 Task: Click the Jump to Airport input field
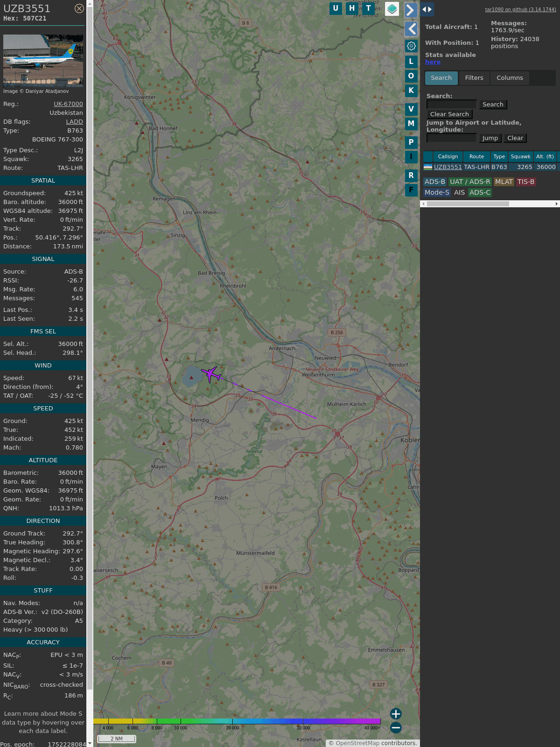(451, 138)
